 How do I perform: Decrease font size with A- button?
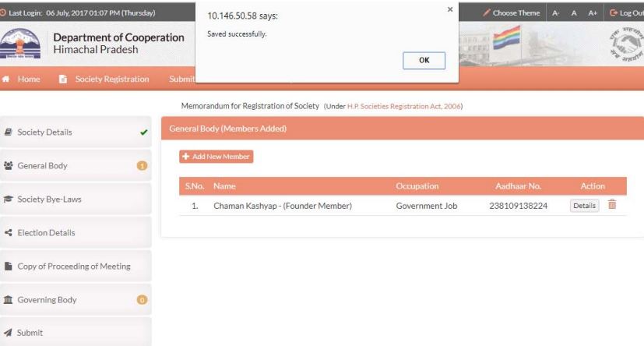point(556,13)
